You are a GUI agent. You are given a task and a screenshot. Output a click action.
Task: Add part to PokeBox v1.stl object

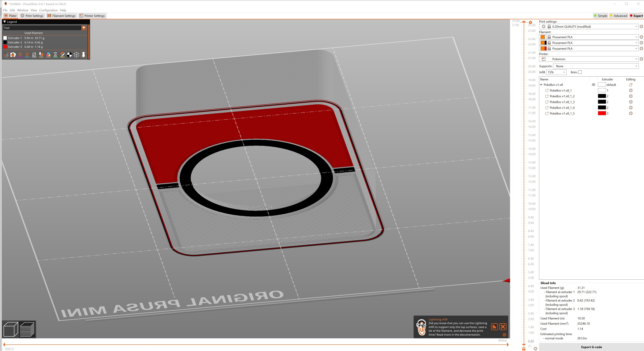pos(631,85)
